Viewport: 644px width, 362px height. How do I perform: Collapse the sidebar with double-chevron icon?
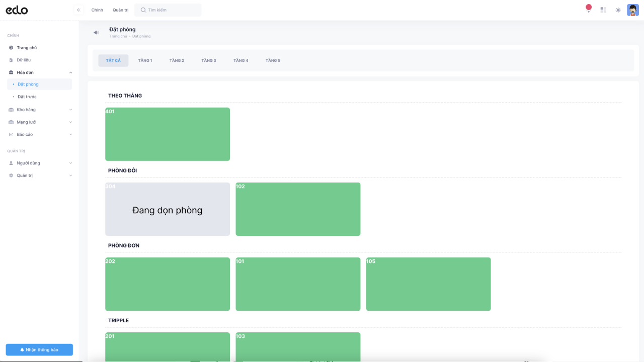78,10
